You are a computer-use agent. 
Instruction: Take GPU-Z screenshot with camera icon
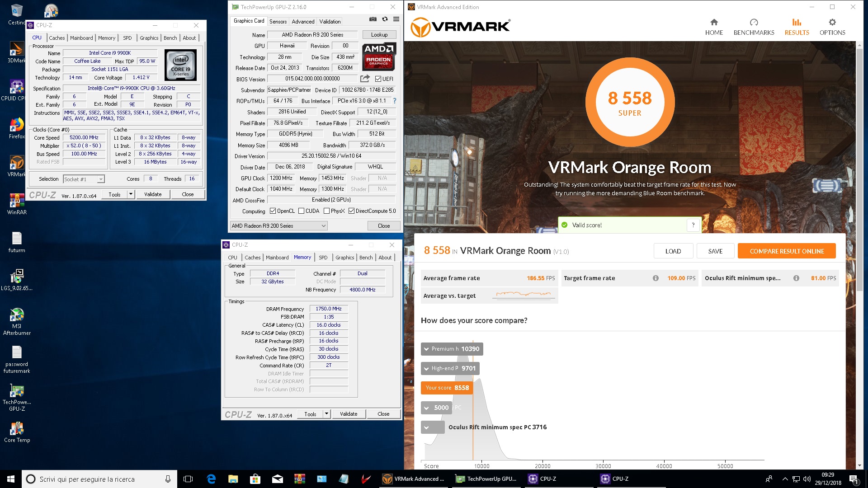373,19
